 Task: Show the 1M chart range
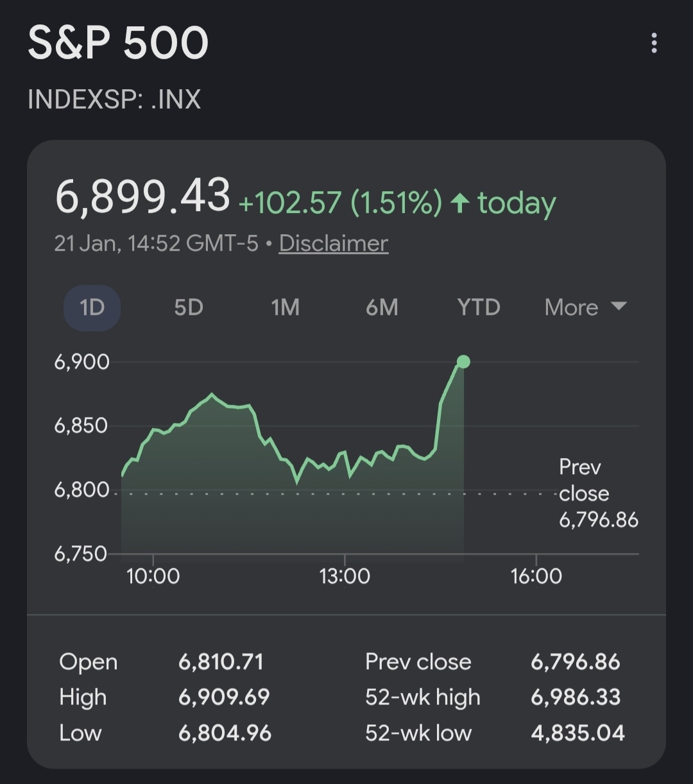[x=285, y=307]
